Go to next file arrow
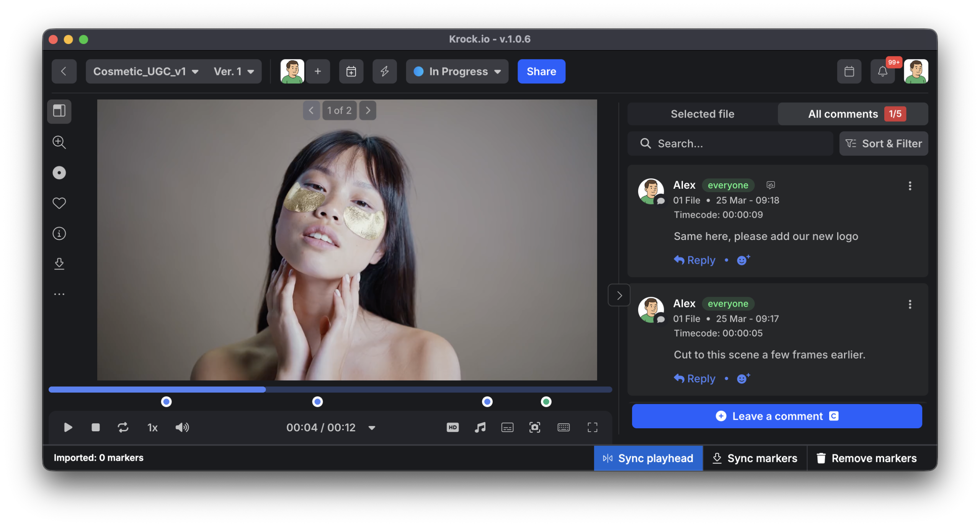980x527 pixels. [368, 110]
